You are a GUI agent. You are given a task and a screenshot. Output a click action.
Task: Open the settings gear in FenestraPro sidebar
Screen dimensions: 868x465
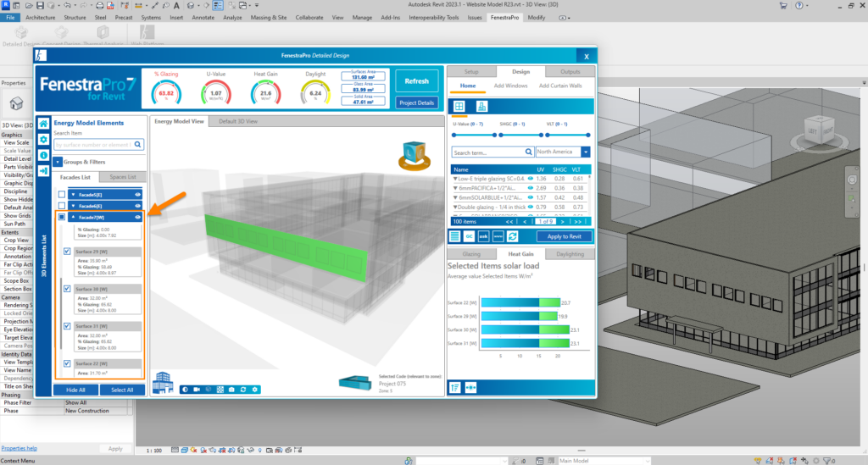click(x=43, y=140)
